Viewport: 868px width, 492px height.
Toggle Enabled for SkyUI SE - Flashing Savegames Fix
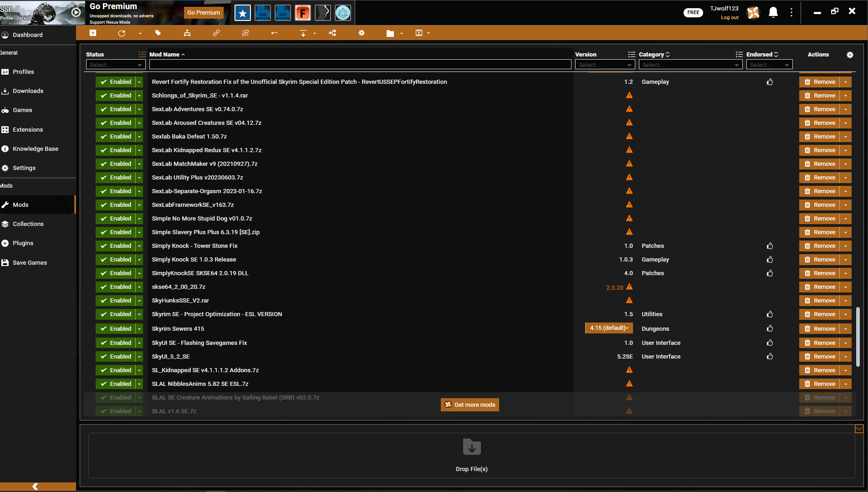[116, 343]
